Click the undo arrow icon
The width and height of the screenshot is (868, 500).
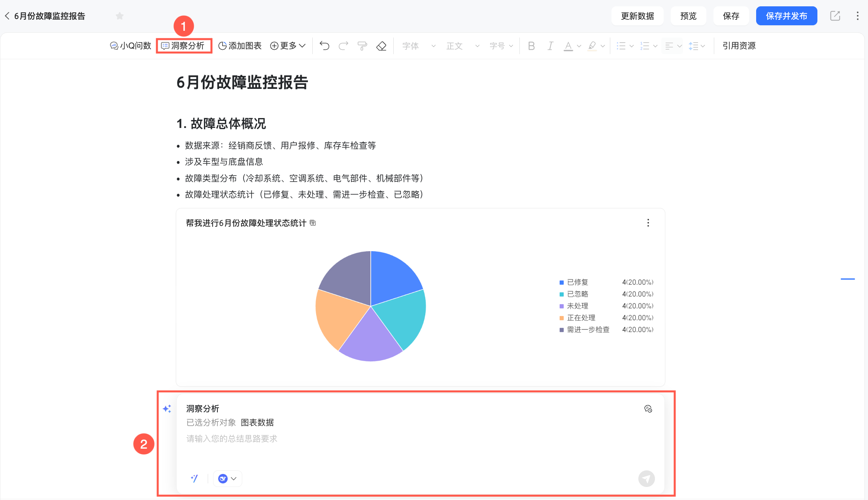(x=325, y=46)
